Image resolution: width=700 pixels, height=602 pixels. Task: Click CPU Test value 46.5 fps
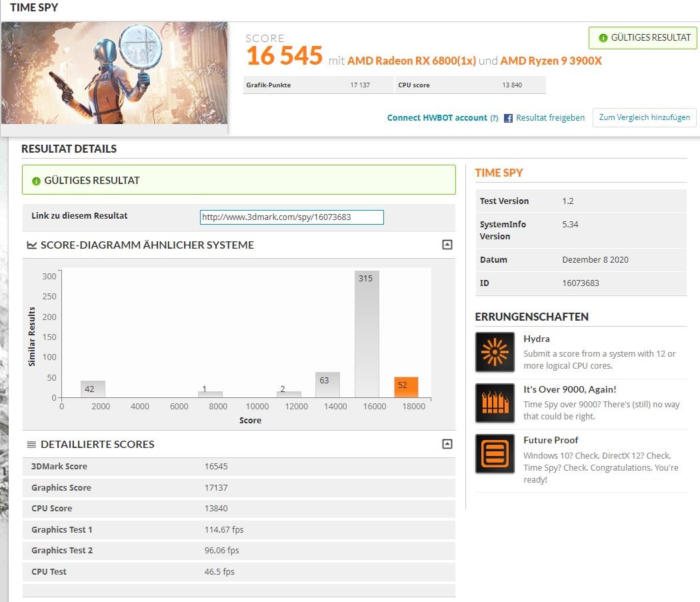pyautogui.click(x=219, y=571)
